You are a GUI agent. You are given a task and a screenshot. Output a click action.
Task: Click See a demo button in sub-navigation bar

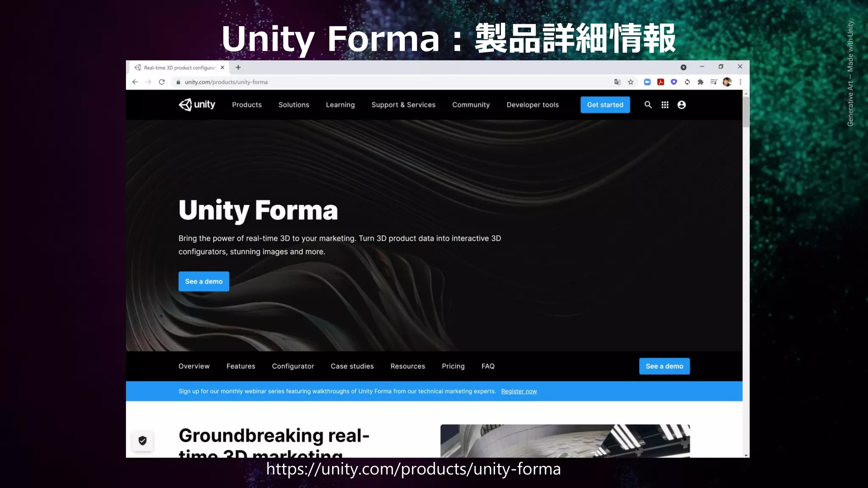665,366
